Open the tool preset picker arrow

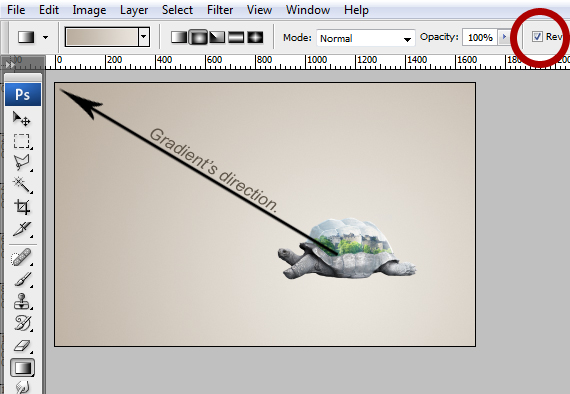coord(45,37)
